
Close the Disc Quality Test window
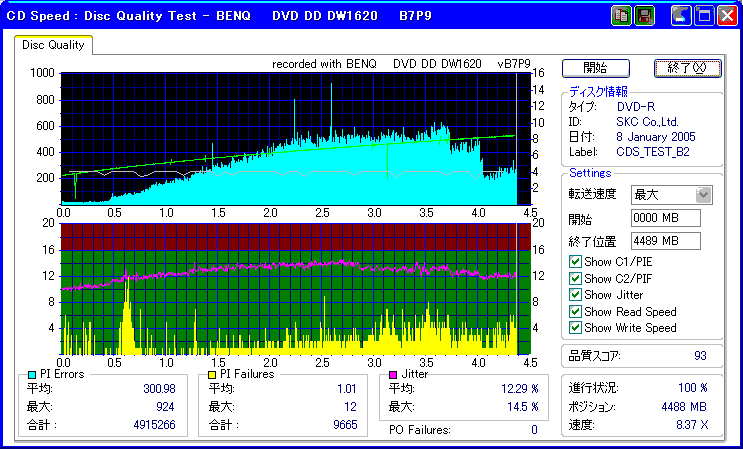pyautogui.click(x=727, y=16)
